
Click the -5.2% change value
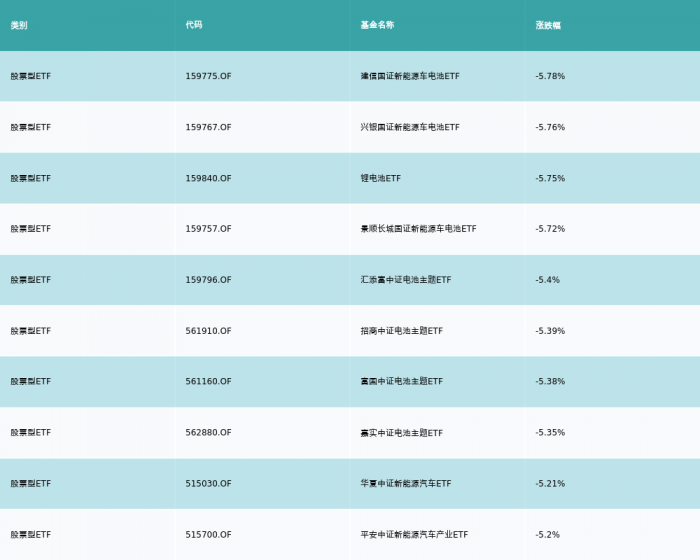point(547,535)
